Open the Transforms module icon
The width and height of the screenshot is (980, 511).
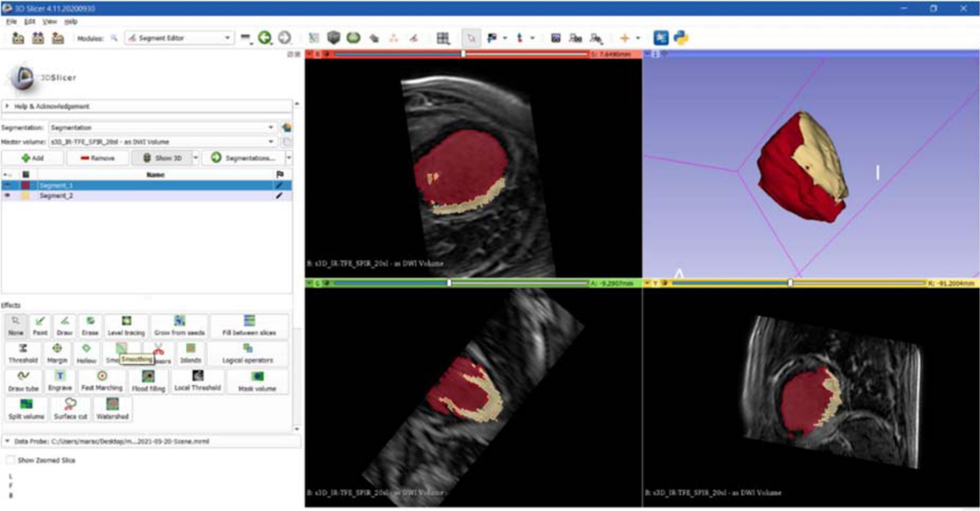[x=374, y=38]
